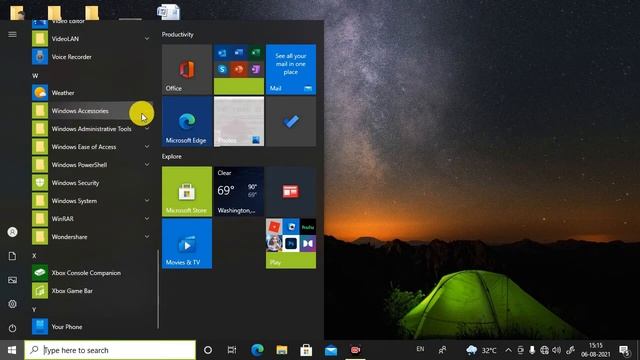
Task: Open File Explorer from taskbar
Action: pyautogui.click(x=282, y=350)
